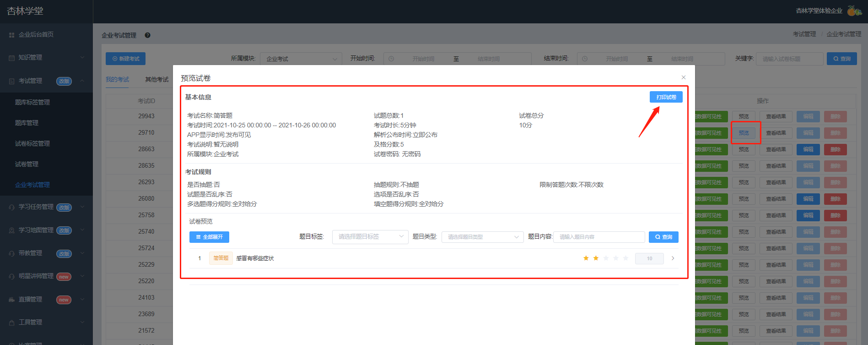Click the red 删除 button for exam 26080
The image size is (868, 345).
click(836, 199)
